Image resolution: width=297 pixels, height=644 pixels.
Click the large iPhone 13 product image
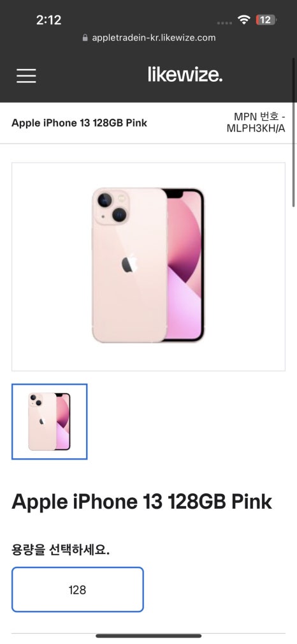148,267
